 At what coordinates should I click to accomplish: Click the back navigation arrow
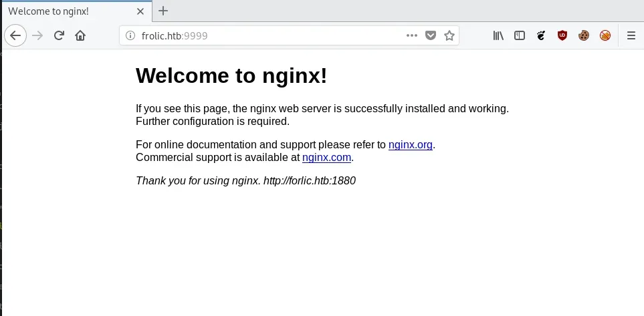coord(15,36)
